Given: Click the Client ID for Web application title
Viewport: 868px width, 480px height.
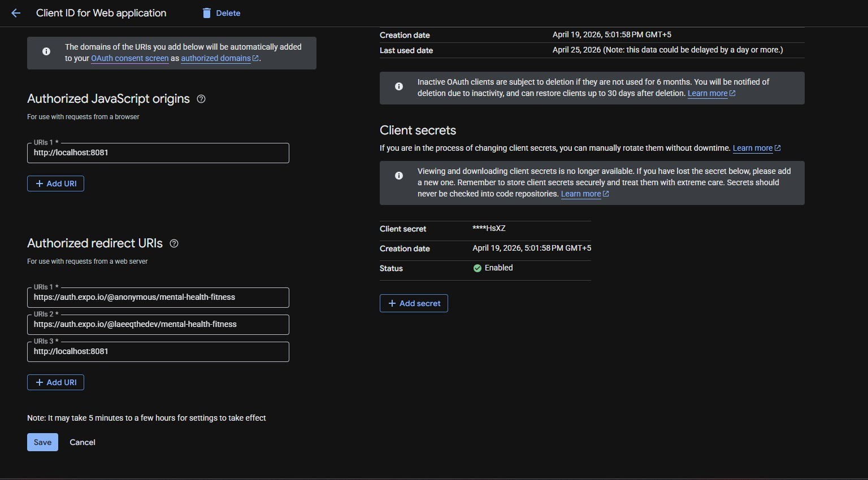Looking at the screenshot, I should (x=101, y=13).
